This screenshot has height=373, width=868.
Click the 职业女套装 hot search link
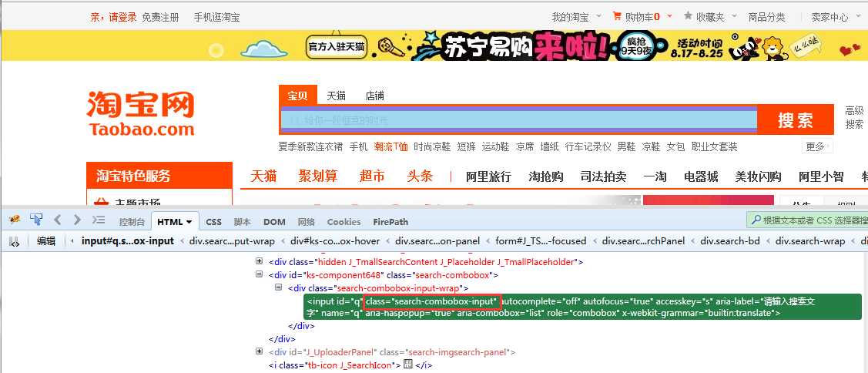[x=714, y=147]
